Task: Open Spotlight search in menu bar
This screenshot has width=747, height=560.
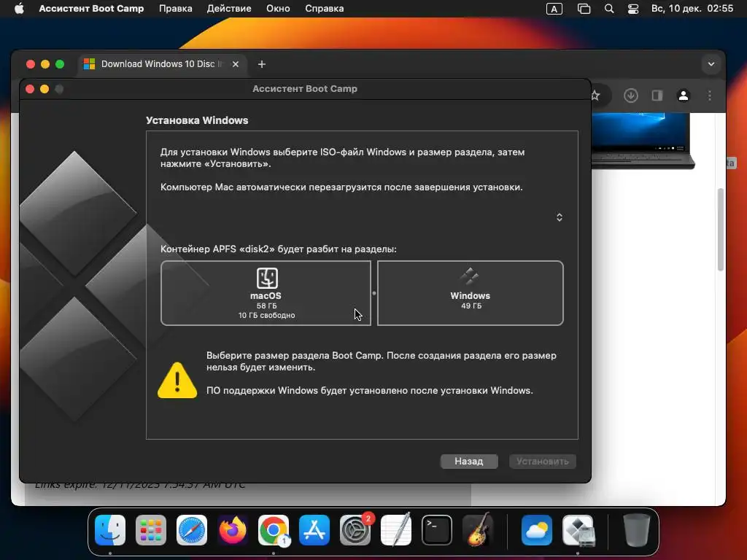Action: [x=609, y=9]
